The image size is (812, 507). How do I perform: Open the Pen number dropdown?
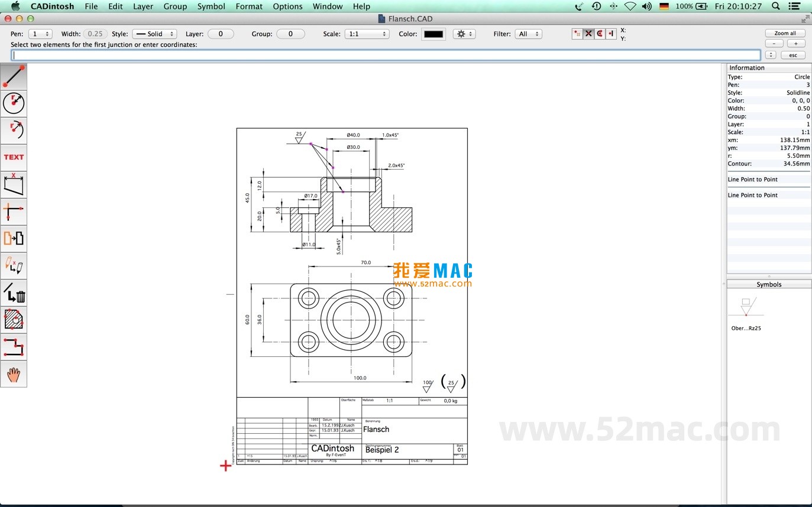[x=40, y=34]
